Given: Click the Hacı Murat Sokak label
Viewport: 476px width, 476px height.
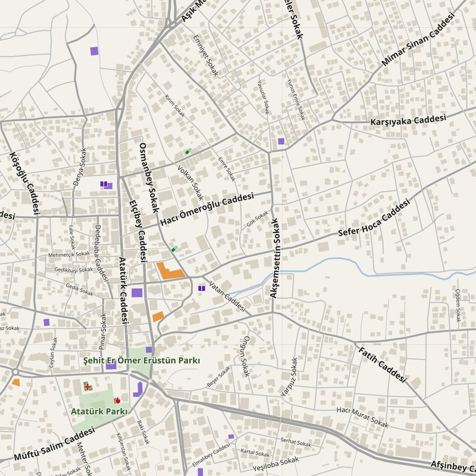Looking at the screenshot, I should tap(362, 417).
